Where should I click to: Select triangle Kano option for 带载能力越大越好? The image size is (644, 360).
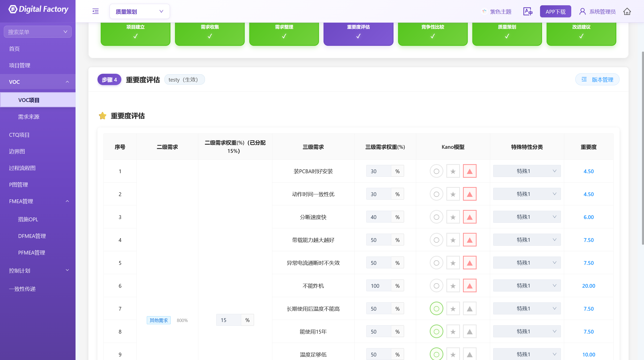coord(470,240)
